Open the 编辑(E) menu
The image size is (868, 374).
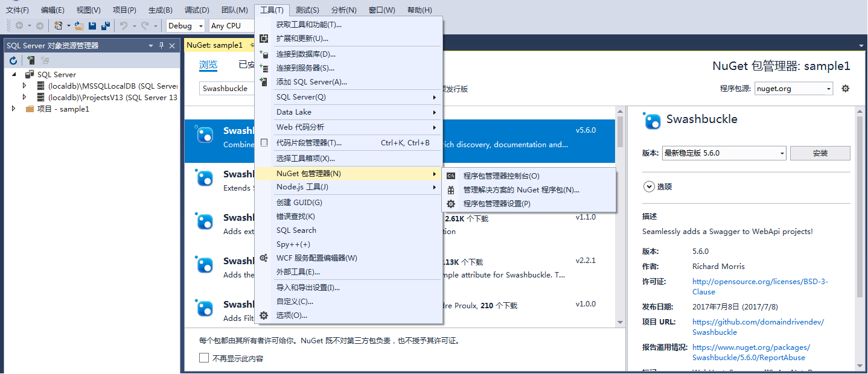[53, 10]
